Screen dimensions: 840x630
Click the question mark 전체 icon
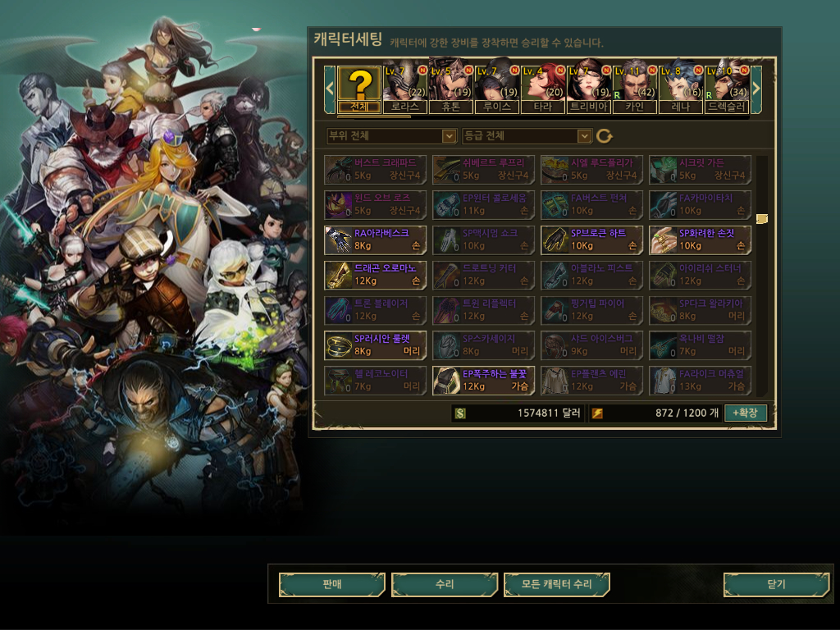[359, 90]
